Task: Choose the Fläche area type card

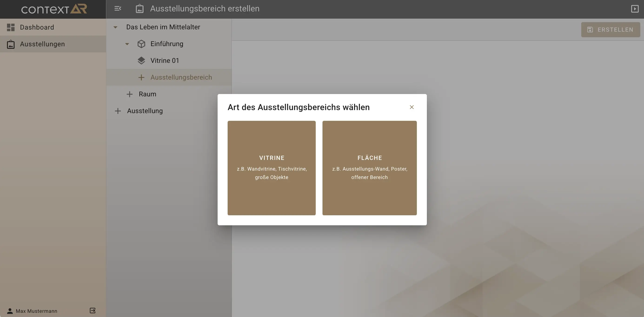Action: (x=369, y=168)
